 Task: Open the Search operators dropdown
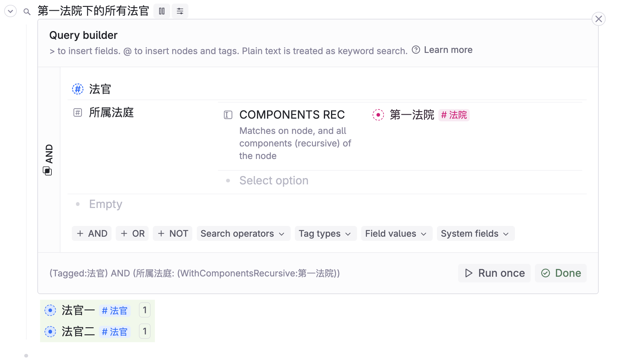pos(243,233)
